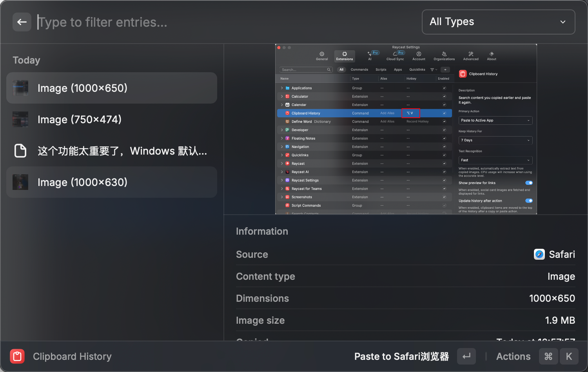Select the Image (1000×650) entry
Image resolution: width=588 pixels, height=372 pixels.
pos(112,88)
